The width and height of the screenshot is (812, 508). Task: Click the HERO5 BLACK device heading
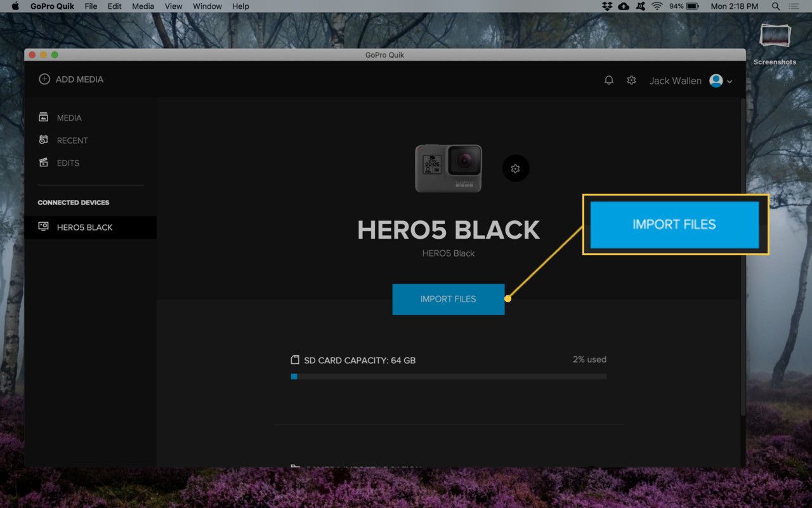[x=449, y=230]
